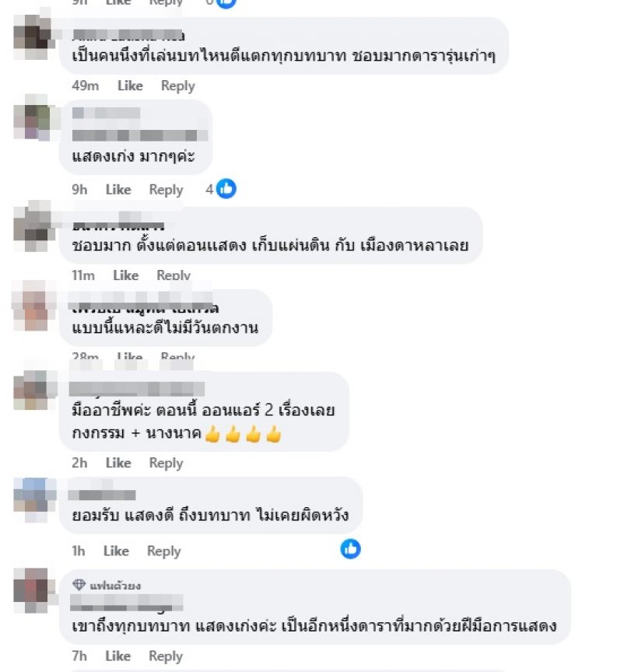
Task: Click the blue like reaction icon beside count 4
Action: point(226,188)
